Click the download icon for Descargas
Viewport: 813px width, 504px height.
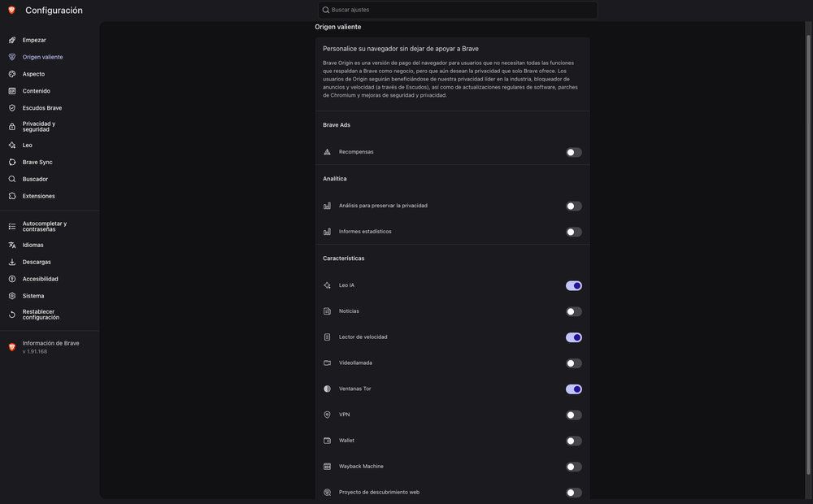click(12, 262)
